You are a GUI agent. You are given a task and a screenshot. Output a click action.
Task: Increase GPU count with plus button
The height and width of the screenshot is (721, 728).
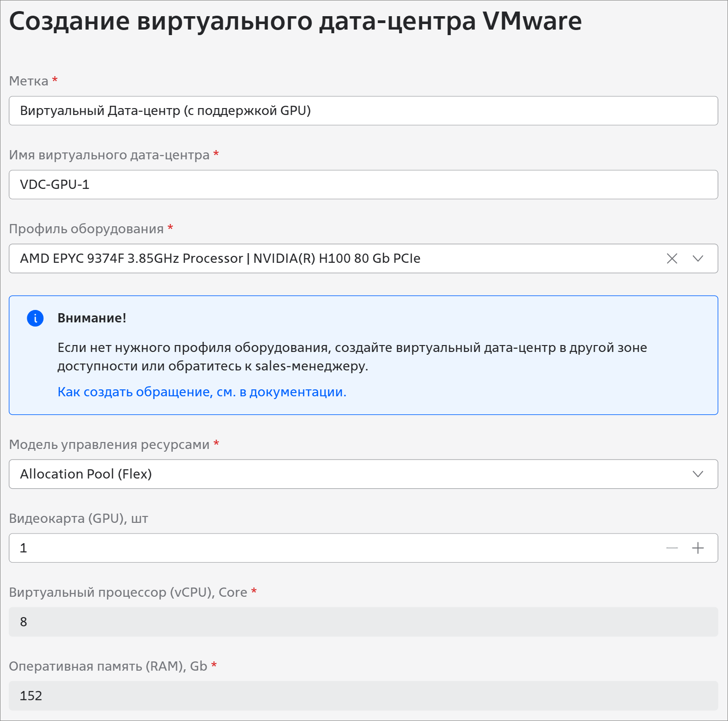(x=698, y=548)
